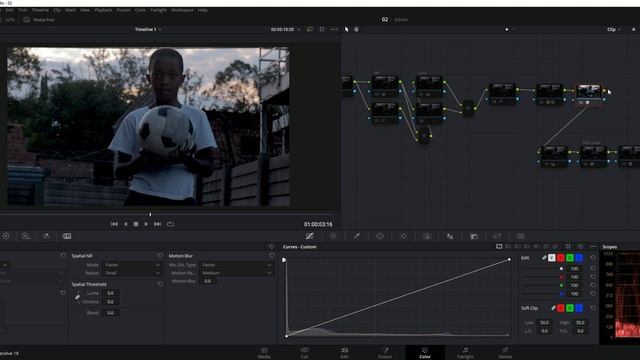640x360 pixels.
Task: Open the RGB Mixer palette
Action: pos(46,236)
